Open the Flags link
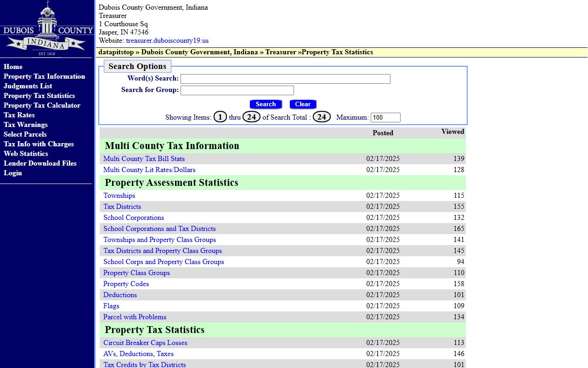This screenshot has width=588, height=368. (111, 306)
